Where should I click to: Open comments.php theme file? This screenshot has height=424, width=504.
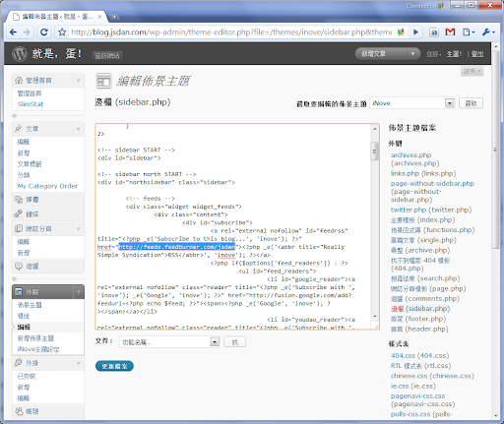tap(397, 299)
